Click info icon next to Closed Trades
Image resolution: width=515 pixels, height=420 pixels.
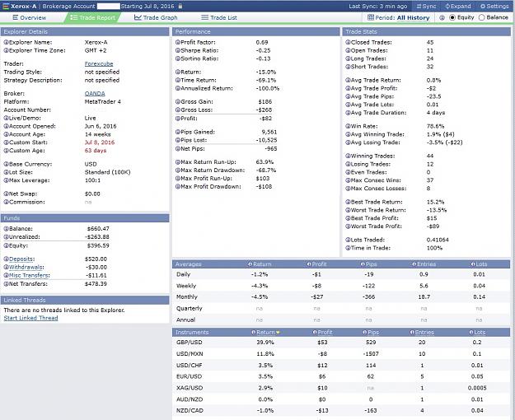click(348, 42)
